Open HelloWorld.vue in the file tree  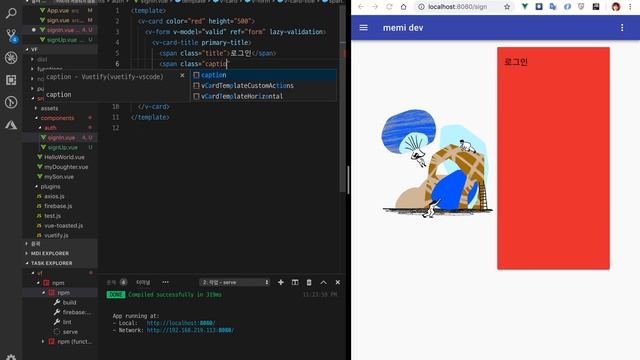click(64, 157)
